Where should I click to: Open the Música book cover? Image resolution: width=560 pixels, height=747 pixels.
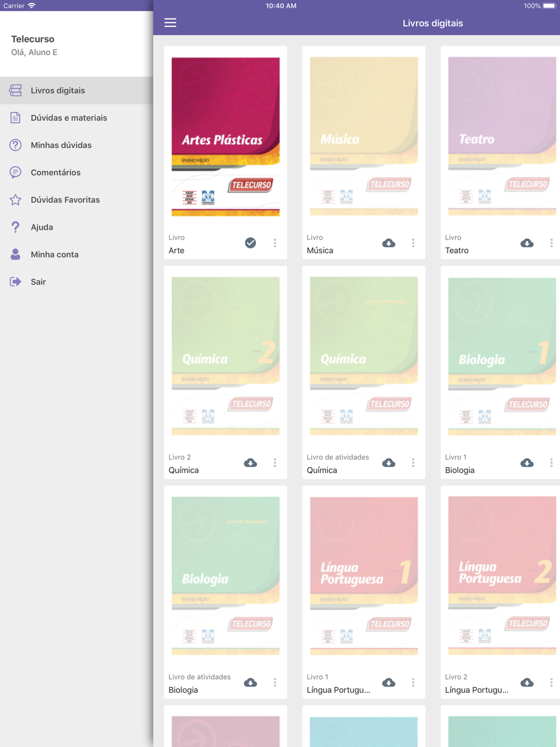(364, 137)
